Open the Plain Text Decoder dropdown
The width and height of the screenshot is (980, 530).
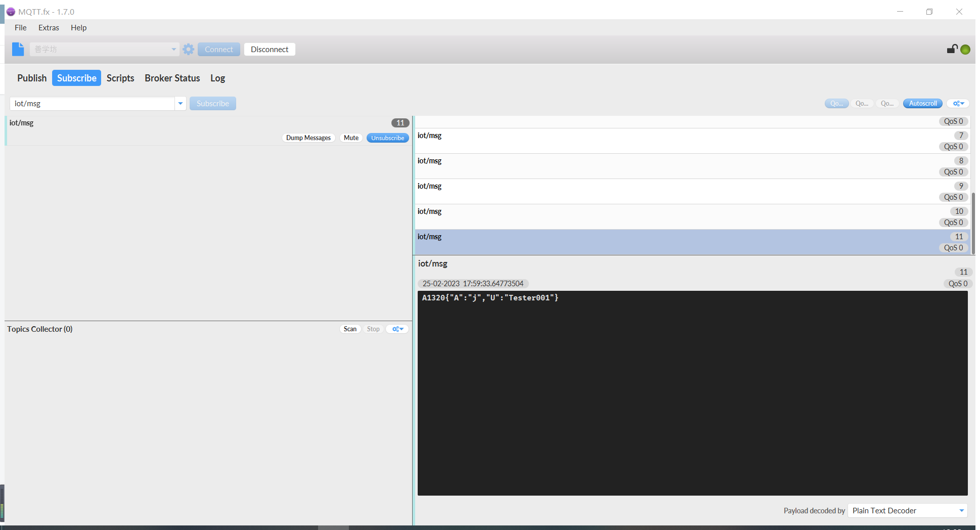point(908,511)
